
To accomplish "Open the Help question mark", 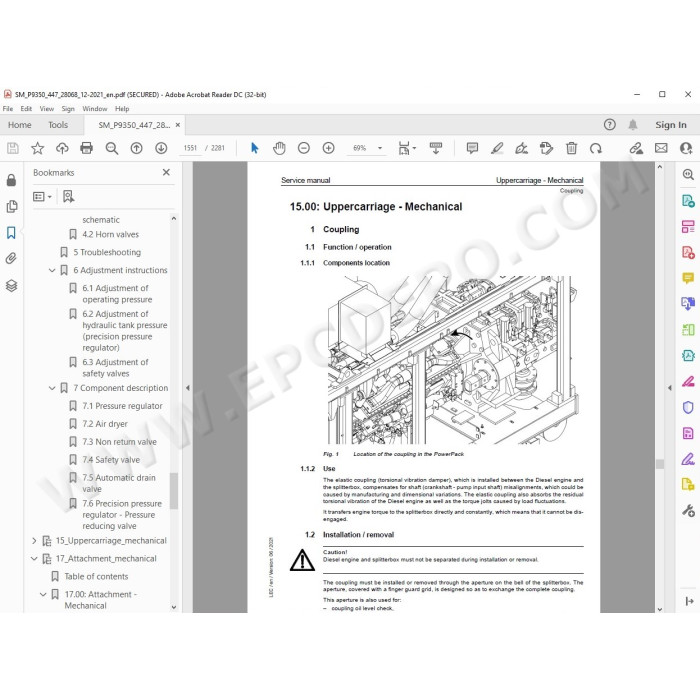I will pos(609,125).
